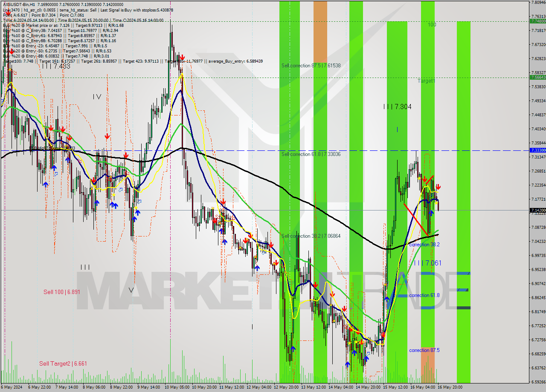Click the 'Time A:2024.05.14.14:00:00' line
546x392 pixels.
(29, 20)
